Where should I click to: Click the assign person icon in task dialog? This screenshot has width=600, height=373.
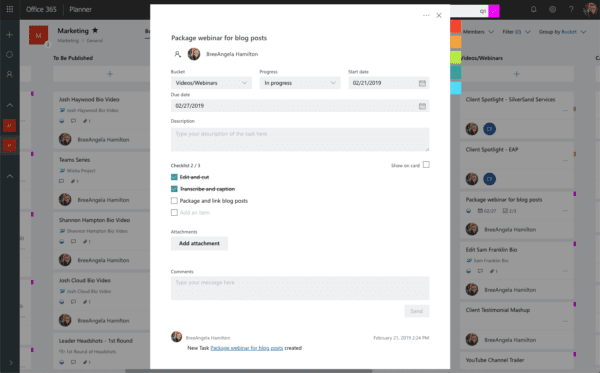(177, 54)
